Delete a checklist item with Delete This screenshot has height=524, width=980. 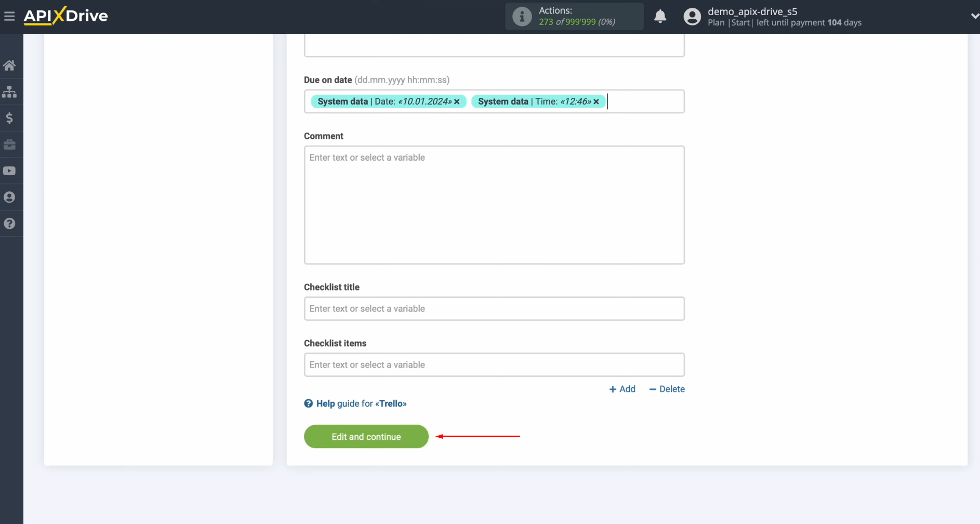667,389
